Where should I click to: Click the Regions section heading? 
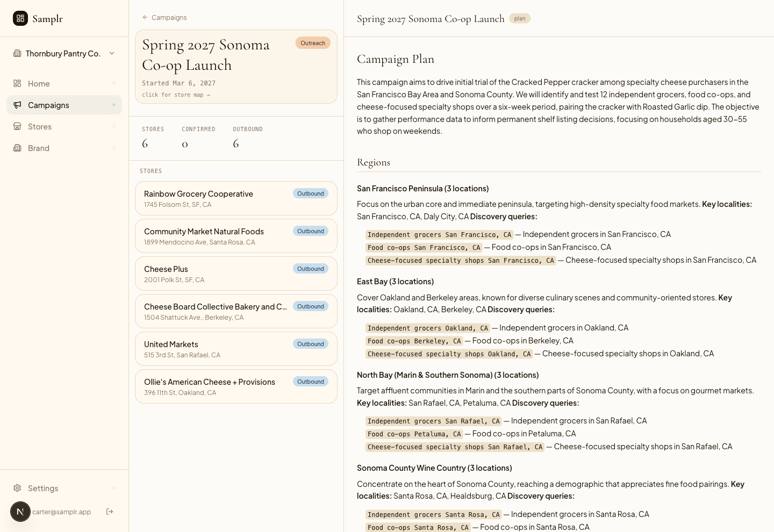(374, 162)
